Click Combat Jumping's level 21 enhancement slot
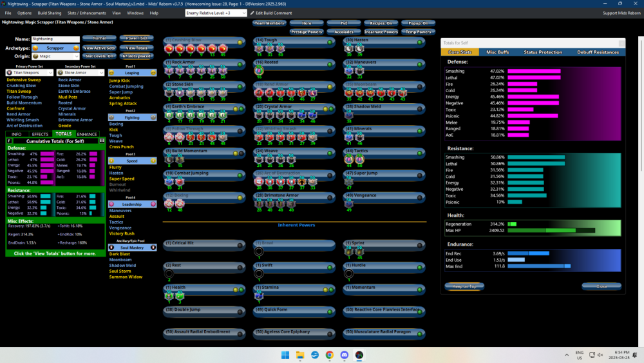Screen dimensions: 644x363 [180, 182]
